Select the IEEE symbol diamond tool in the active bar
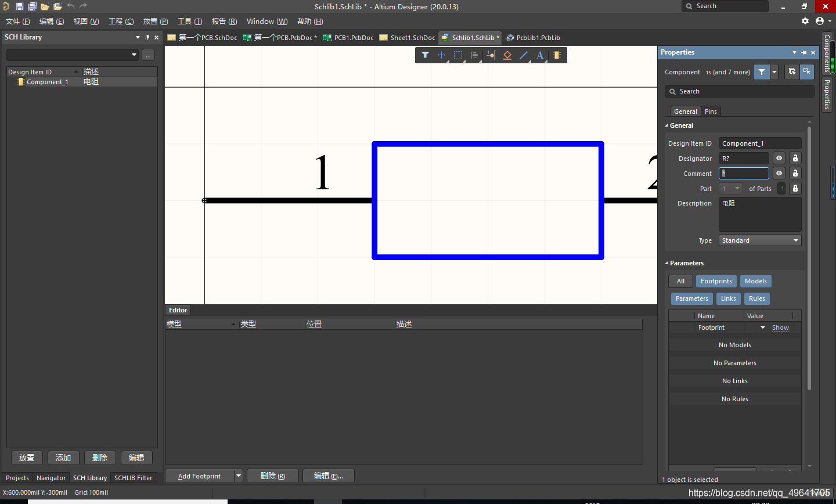 point(507,55)
